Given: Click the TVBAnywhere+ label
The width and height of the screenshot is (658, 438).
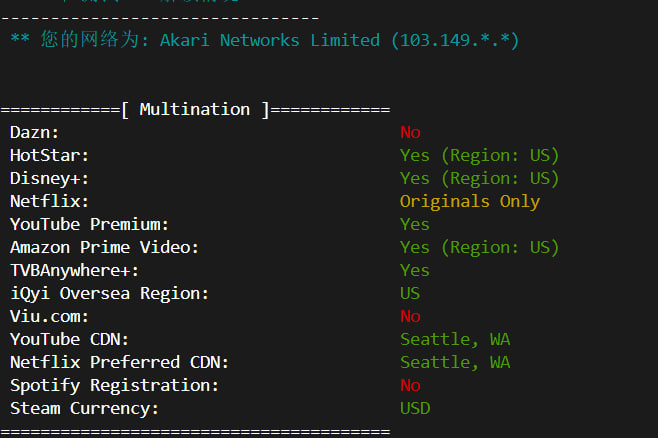Looking at the screenshot, I should [75, 270].
